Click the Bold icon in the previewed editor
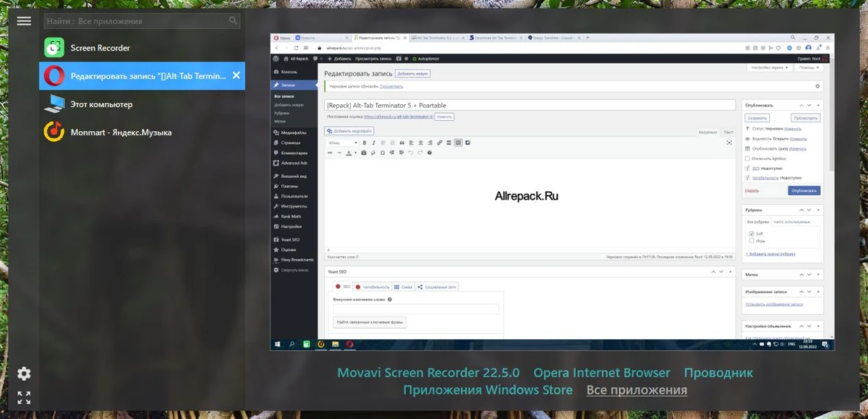This screenshot has height=419, width=868. [365, 143]
